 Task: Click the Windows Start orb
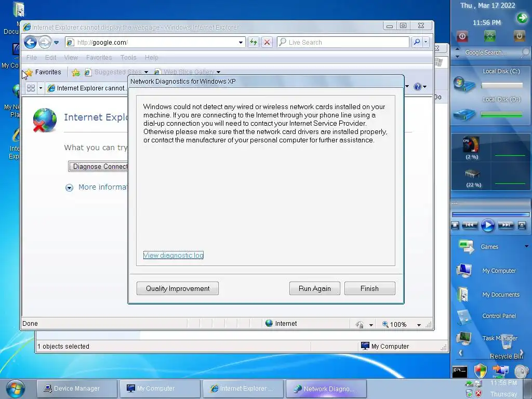pos(15,389)
